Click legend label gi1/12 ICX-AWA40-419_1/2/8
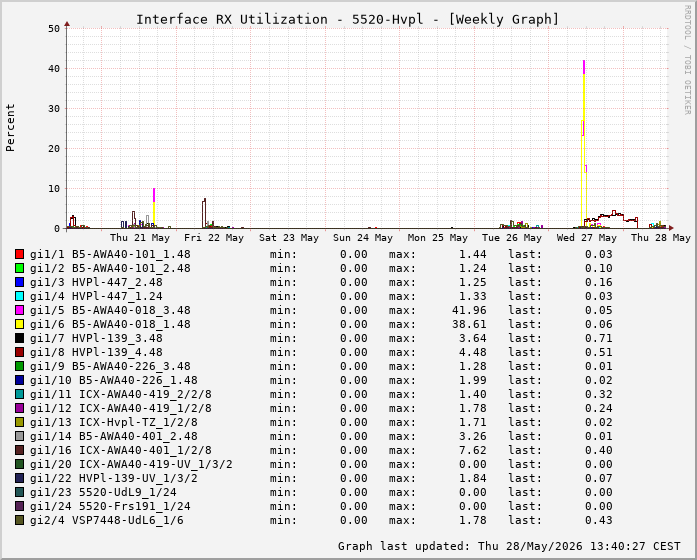 click(x=121, y=408)
